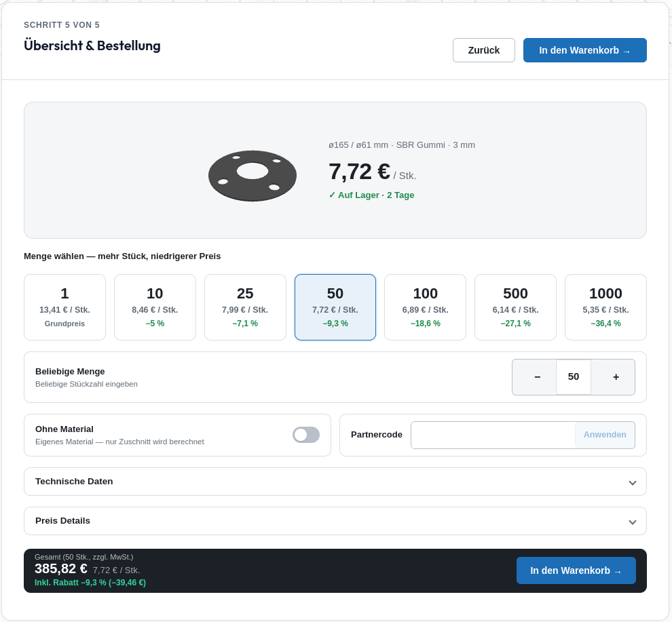The height and width of the screenshot is (622, 672).
Task: Select the quantity 100 card
Action: pos(425,307)
